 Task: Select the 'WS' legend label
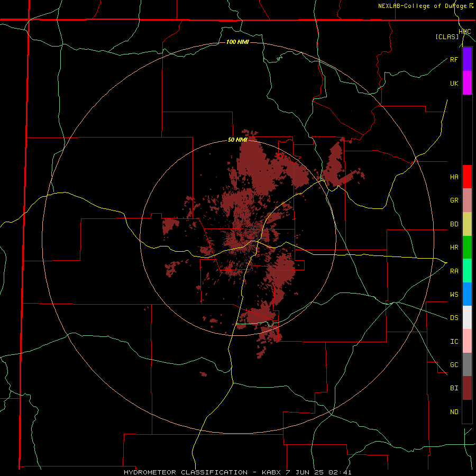[454, 294]
